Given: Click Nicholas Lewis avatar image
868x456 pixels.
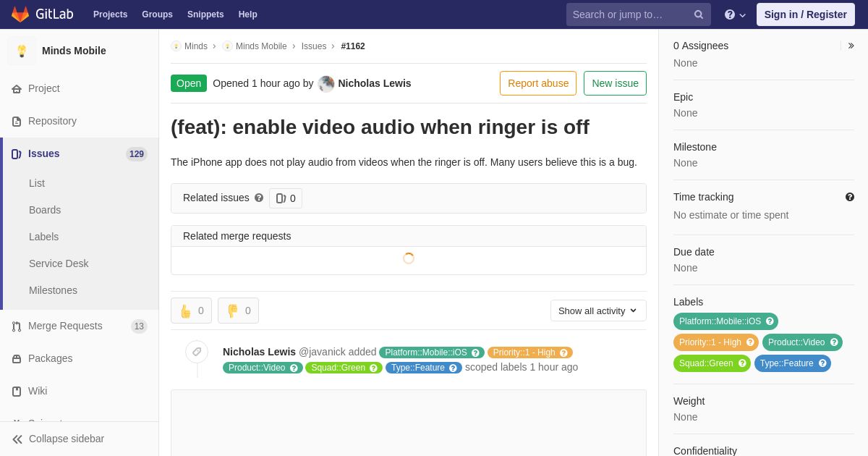Looking at the screenshot, I should (x=326, y=83).
